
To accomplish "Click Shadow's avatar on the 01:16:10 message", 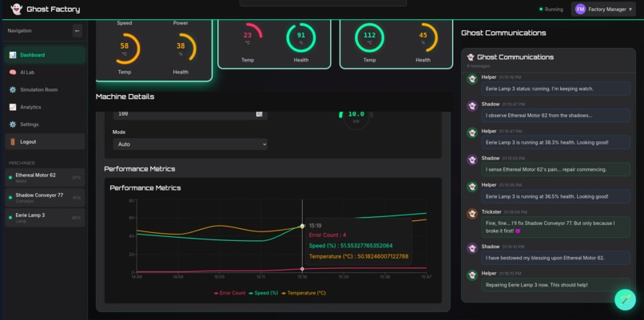I will pos(472,248).
